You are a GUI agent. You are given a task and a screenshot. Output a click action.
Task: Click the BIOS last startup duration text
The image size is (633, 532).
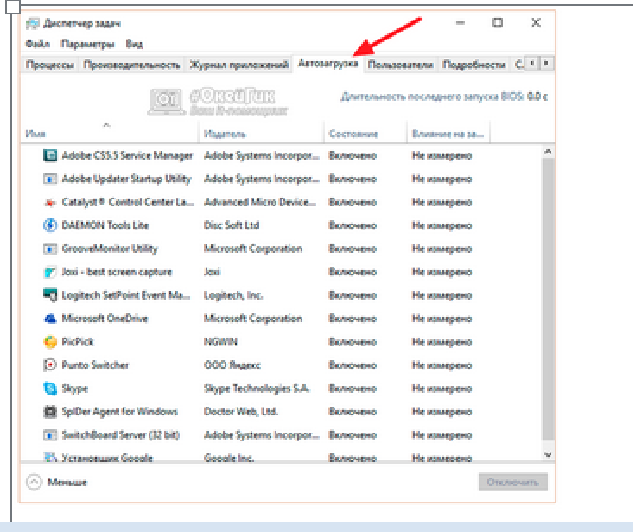444,96
